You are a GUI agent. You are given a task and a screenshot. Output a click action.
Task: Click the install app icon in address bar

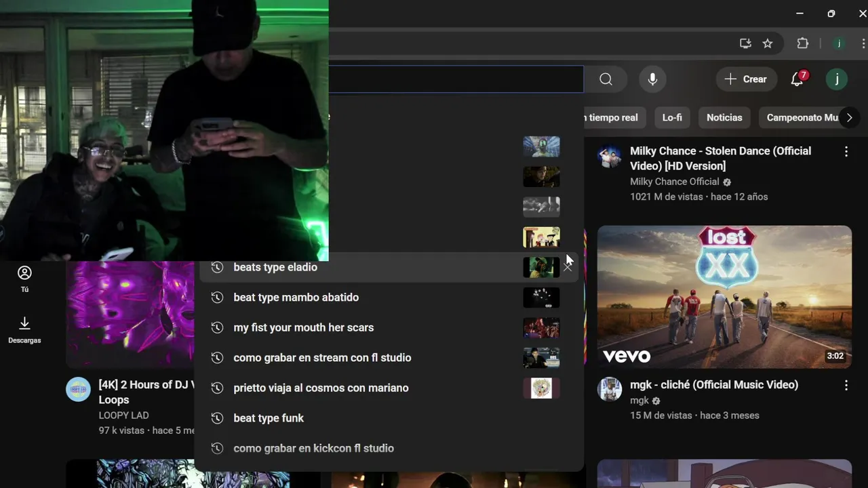[x=745, y=43]
